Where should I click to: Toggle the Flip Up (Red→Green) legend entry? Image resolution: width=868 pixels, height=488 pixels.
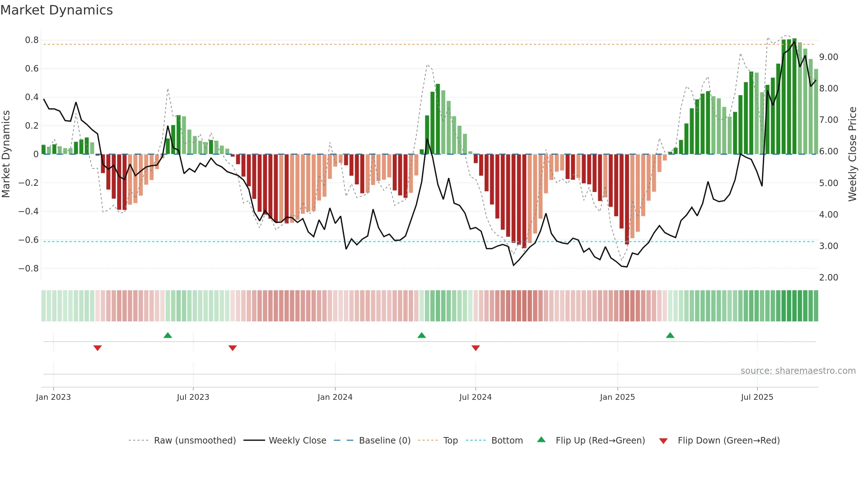tap(591, 440)
